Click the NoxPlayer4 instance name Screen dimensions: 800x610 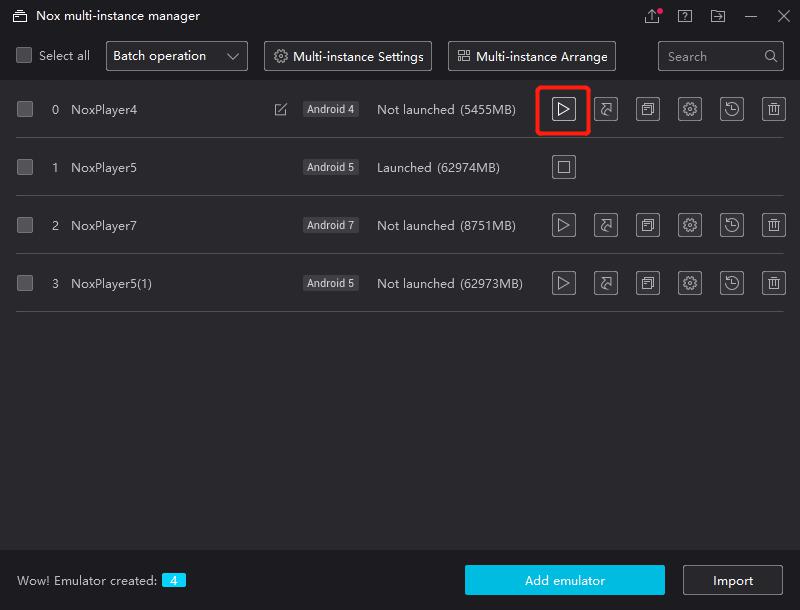click(104, 110)
